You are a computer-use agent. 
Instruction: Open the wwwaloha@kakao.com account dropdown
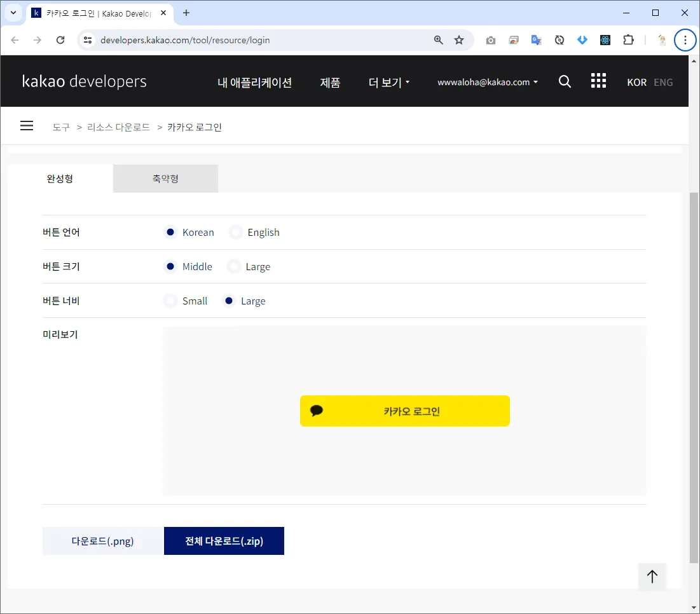pos(488,83)
